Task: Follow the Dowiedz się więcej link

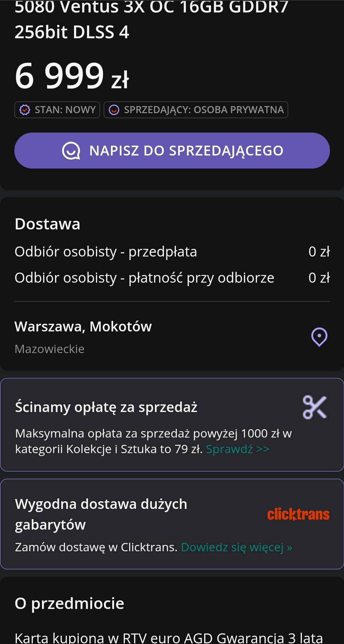Action: (x=237, y=547)
